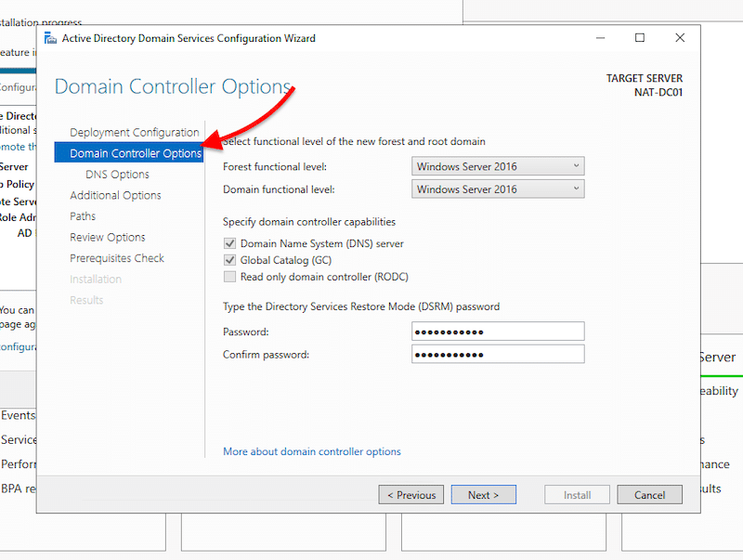This screenshot has width=743, height=560.
Task: Click Specify domain controller capabilities text
Action: (x=309, y=222)
